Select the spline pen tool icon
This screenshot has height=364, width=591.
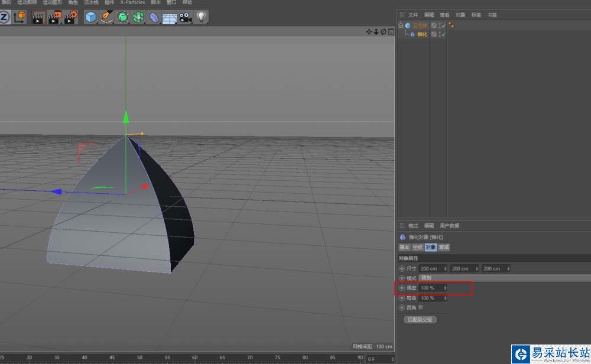pyautogui.click(x=106, y=17)
